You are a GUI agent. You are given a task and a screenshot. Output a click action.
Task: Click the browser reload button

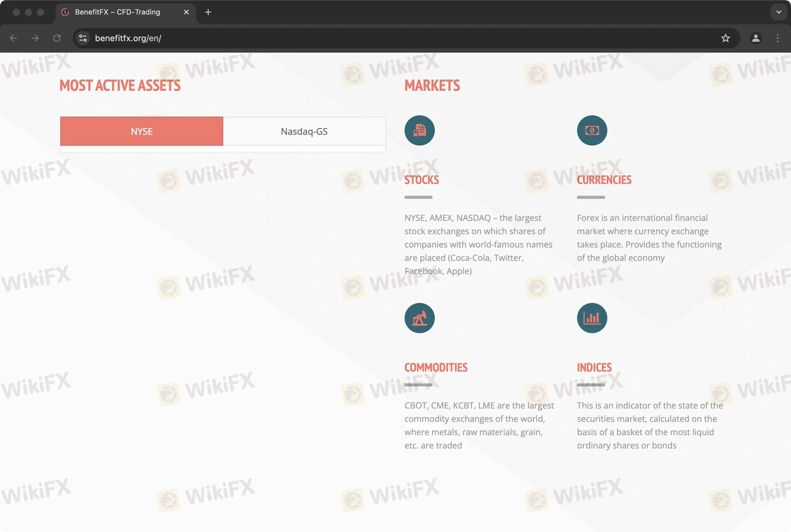point(57,38)
